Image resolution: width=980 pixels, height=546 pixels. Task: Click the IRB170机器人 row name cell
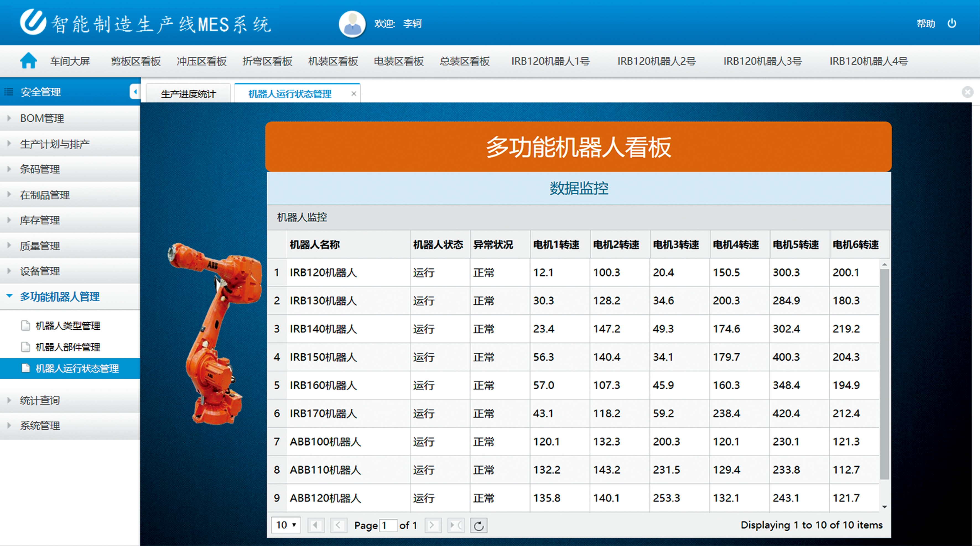[x=349, y=414]
